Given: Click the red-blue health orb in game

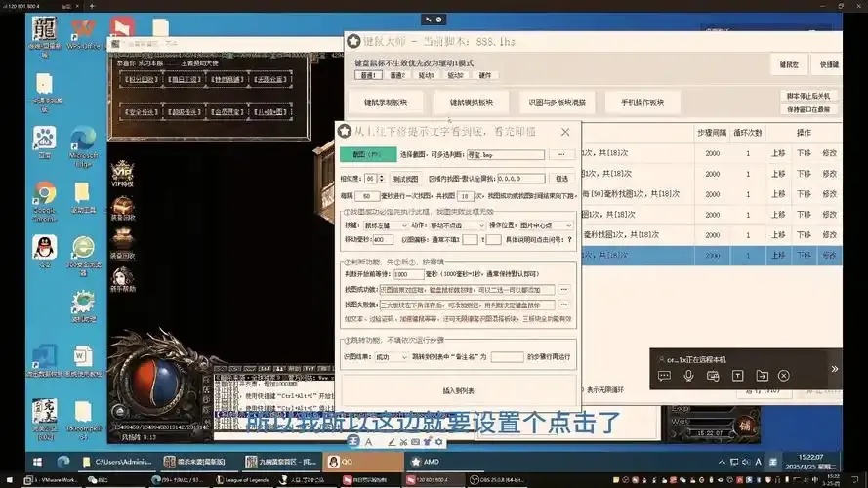Looking at the screenshot, I should coord(158,382).
